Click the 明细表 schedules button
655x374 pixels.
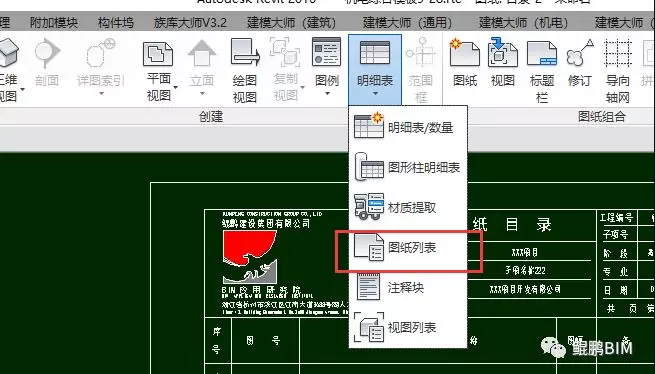375,69
